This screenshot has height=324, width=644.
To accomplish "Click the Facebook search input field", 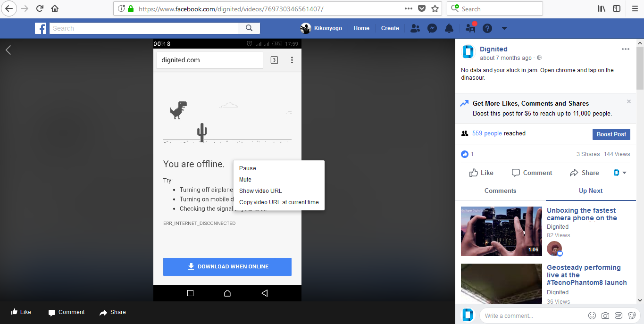I will click(x=144, y=28).
